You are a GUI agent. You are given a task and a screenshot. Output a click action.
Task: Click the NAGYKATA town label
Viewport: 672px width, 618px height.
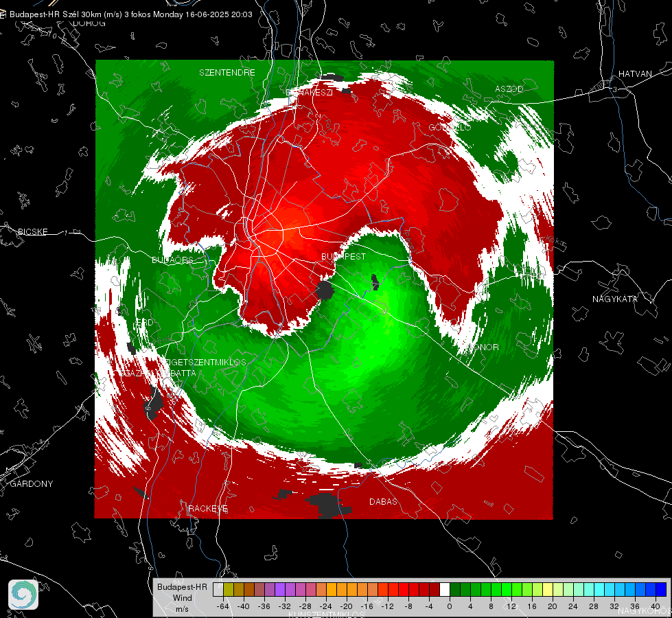(x=615, y=299)
